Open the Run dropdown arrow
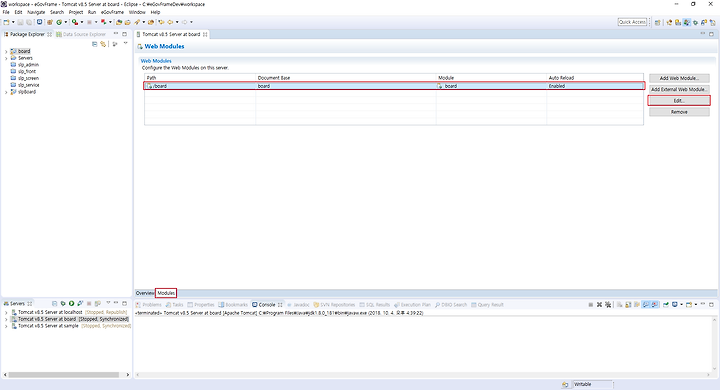The width and height of the screenshot is (720, 390). (x=66, y=22)
